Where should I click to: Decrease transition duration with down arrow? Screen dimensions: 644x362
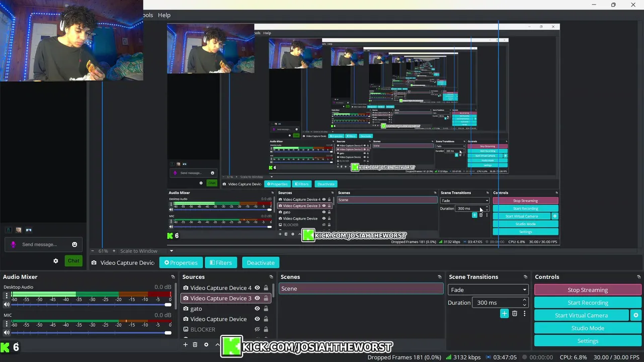(525, 305)
